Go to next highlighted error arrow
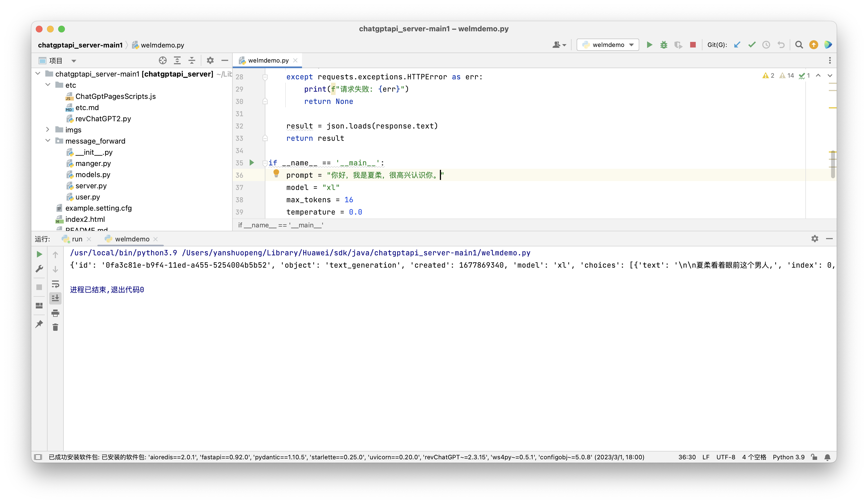Image resolution: width=868 pixels, height=504 pixels. point(830,75)
